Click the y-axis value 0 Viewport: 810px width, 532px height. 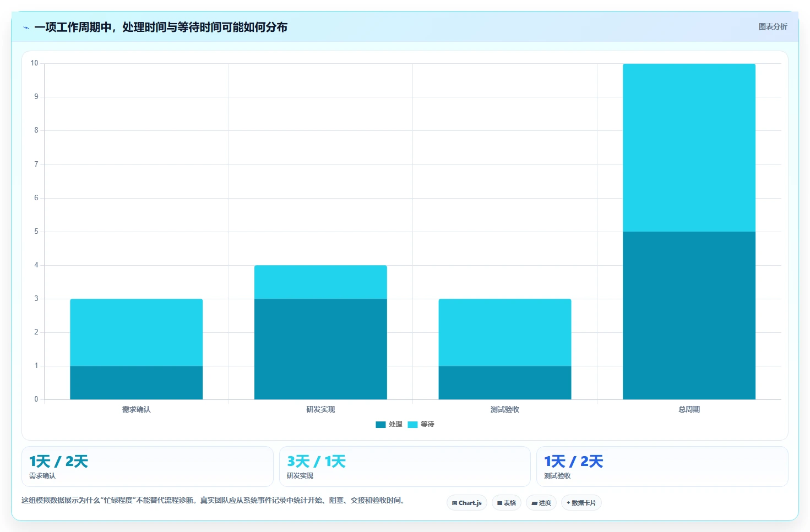pyautogui.click(x=36, y=399)
